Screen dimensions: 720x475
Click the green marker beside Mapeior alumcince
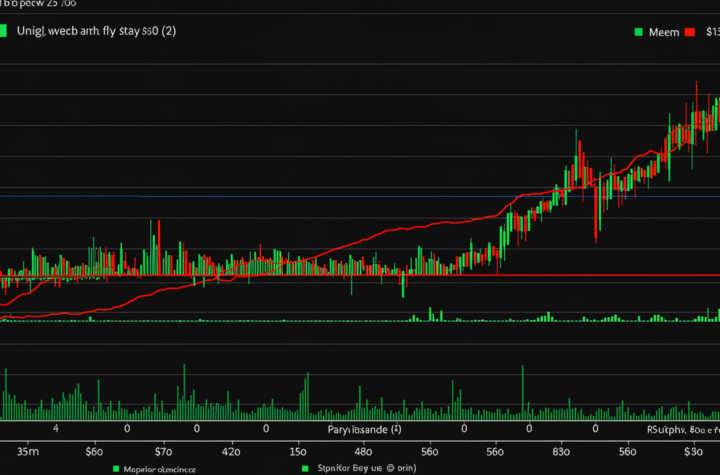tap(115, 468)
